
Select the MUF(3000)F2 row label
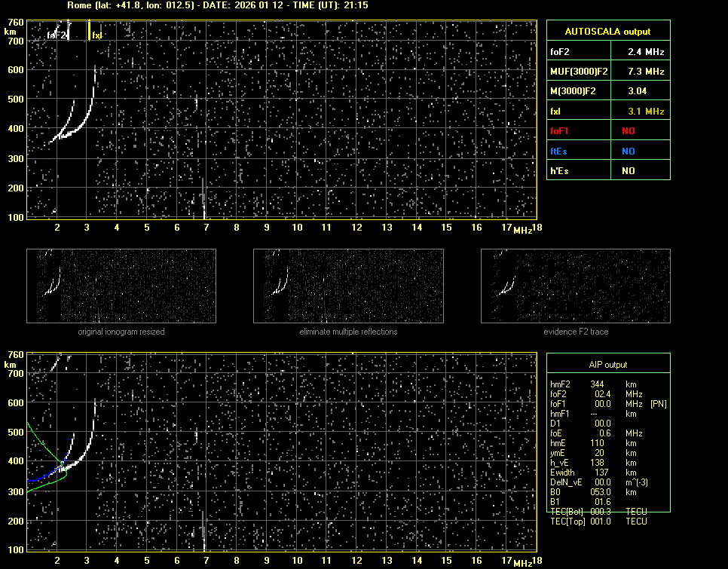[x=578, y=72]
